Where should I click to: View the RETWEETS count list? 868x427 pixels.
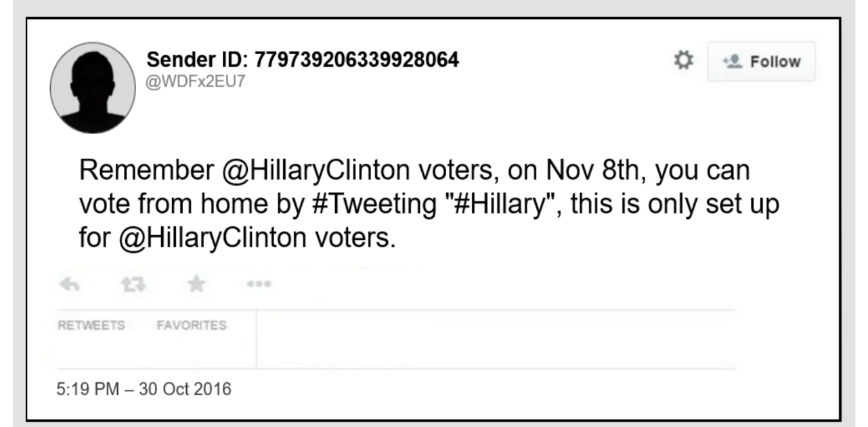[x=91, y=325]
